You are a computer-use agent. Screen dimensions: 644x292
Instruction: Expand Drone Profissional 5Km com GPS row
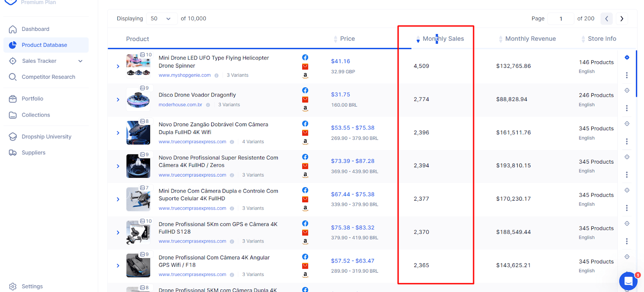click(x=118, y=232)
